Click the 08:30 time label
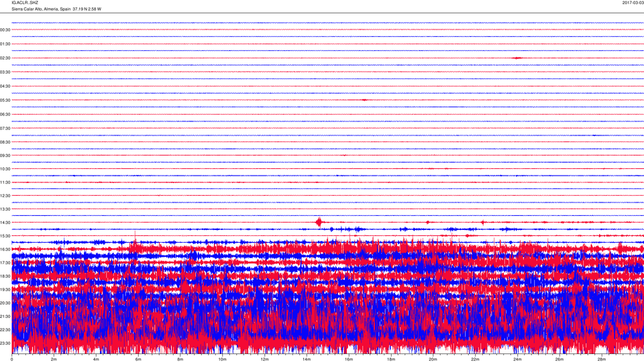The height and width of the screenshot is (362, 644). point(5,142)
